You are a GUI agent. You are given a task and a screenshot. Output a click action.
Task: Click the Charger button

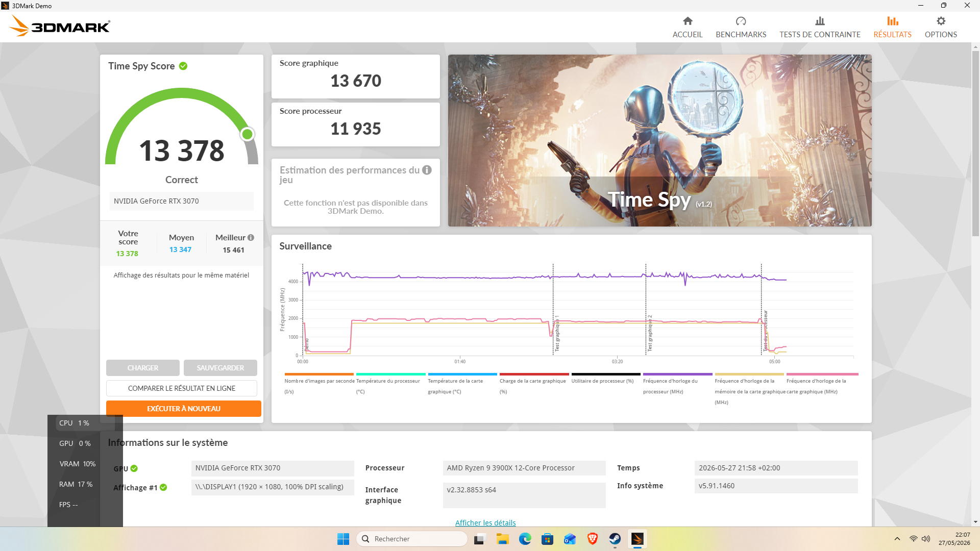coord(143,368)
